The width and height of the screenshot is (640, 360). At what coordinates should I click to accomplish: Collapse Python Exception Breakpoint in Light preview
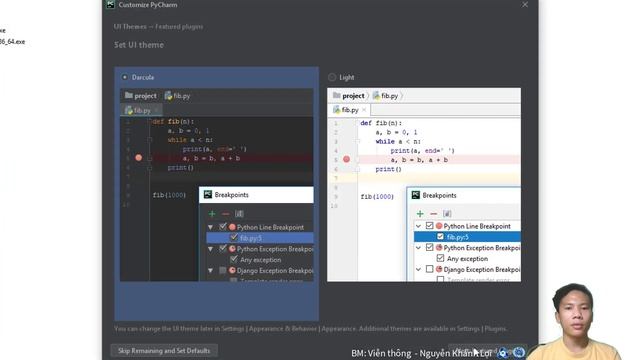[x=418, y=247]
